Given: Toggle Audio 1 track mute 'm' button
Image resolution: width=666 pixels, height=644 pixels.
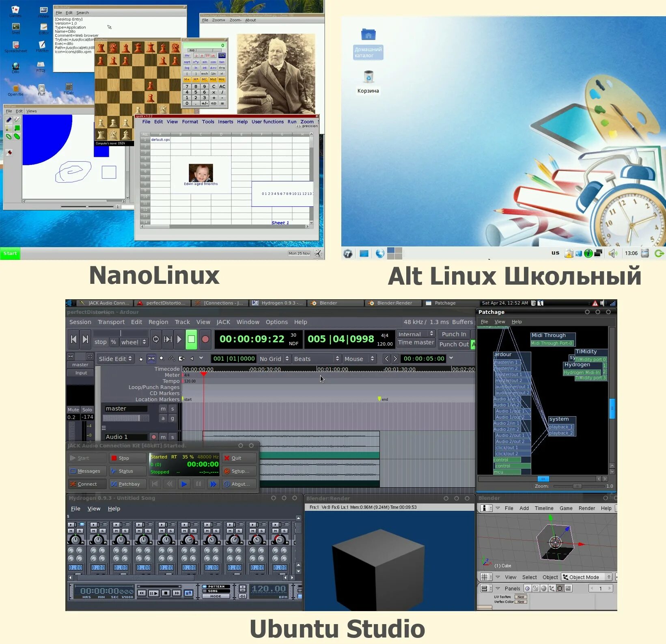Looking at the screenshot, I should (x=163, y=437).
